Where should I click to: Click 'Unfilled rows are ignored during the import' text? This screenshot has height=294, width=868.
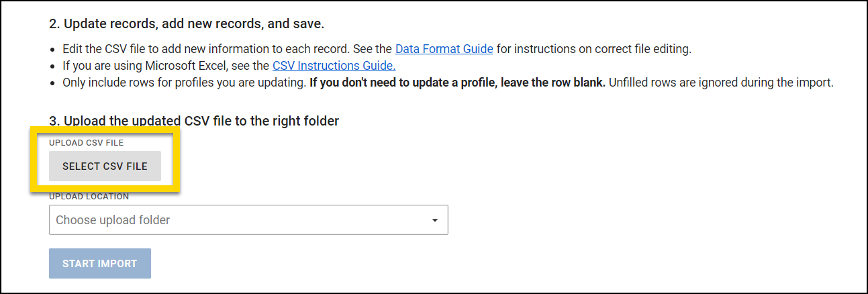(720, 83)
